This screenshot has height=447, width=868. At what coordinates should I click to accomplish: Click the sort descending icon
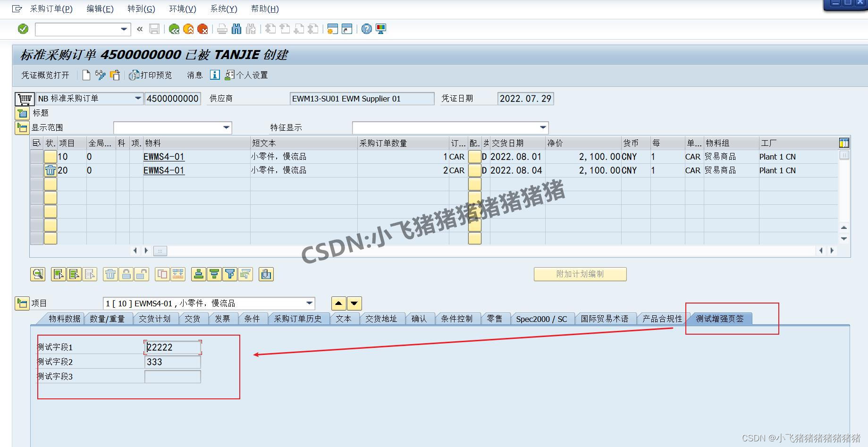pos(214,274)
